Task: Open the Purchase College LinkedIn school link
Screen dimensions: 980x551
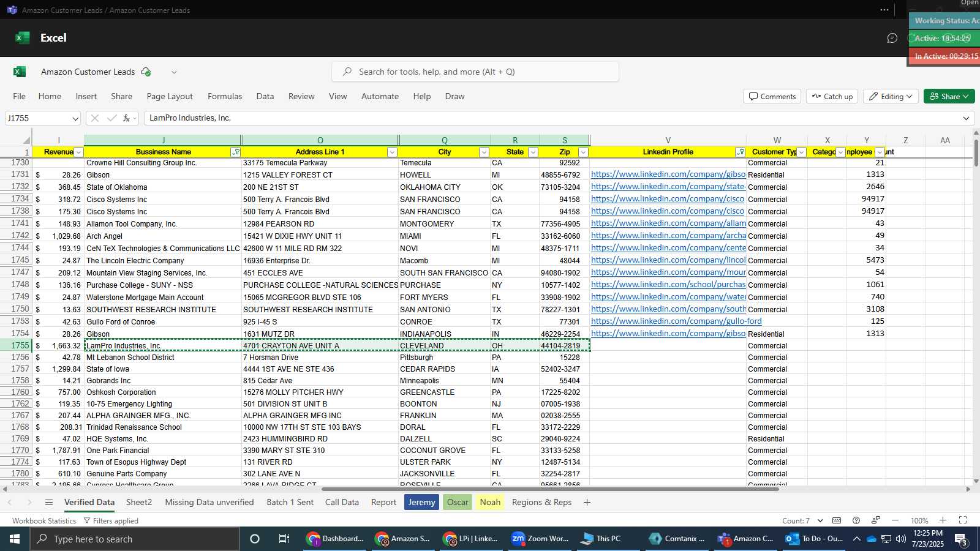Action: [x=668, y=285]
